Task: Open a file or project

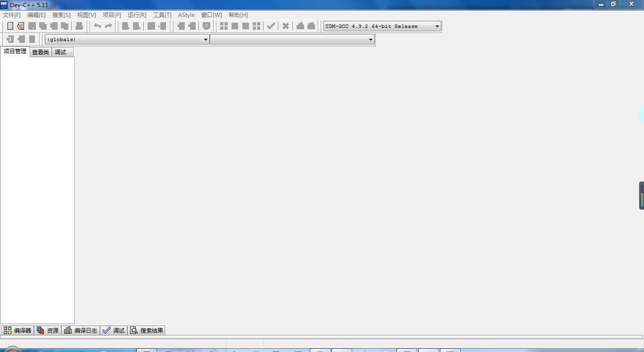Action: pos(21,26)
